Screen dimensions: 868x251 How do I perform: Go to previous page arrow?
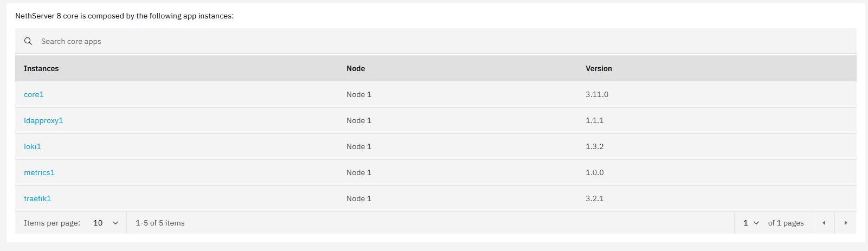point(824,223)
